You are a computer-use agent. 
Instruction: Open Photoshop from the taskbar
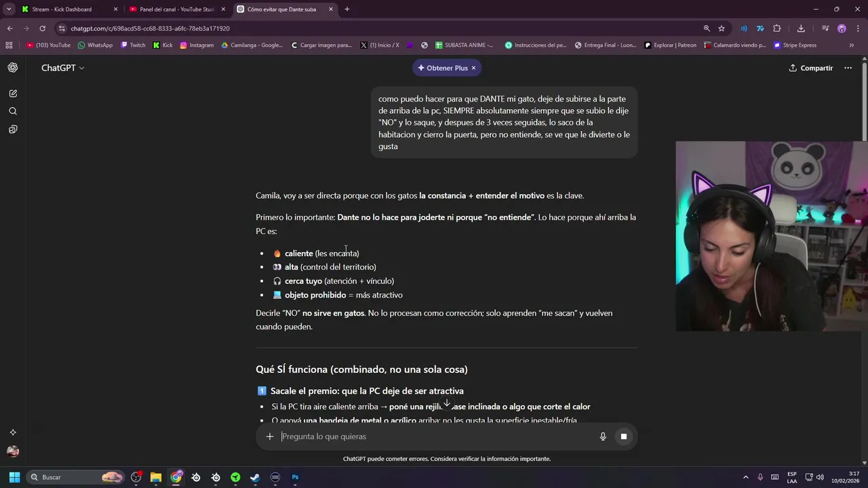pos(295,477)
